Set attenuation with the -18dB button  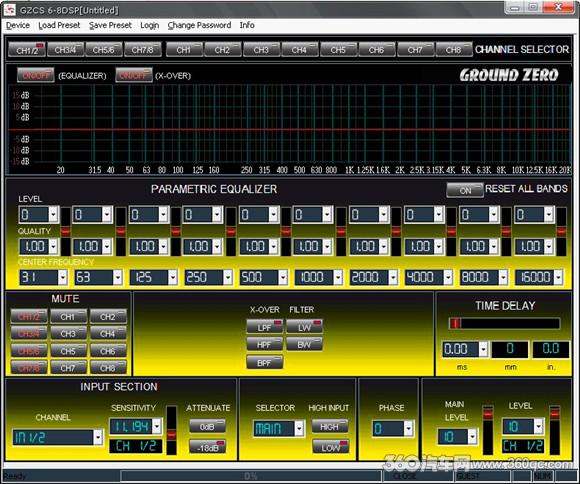click(207, 447)
